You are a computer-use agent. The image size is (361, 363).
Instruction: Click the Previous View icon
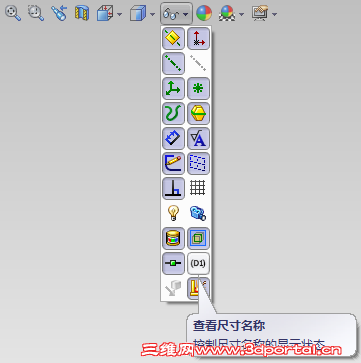[59, 14]
